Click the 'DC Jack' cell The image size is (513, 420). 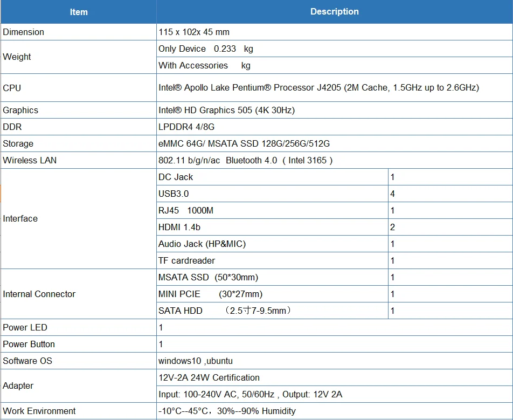272,177
